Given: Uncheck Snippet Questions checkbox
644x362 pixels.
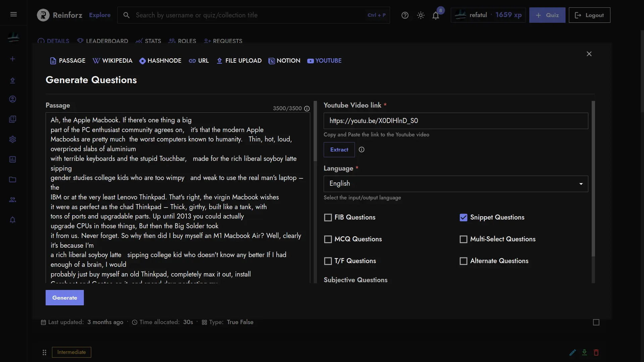Looking at the screenshot, I should point(463,218).
